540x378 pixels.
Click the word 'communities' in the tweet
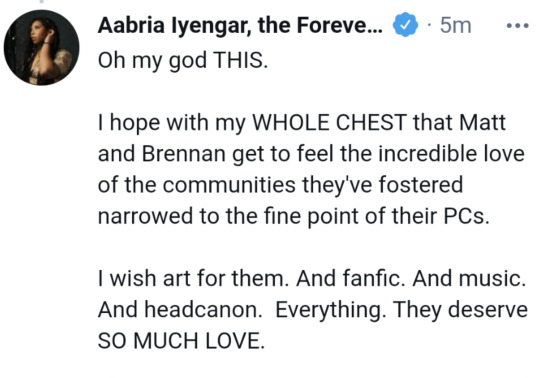229,185
